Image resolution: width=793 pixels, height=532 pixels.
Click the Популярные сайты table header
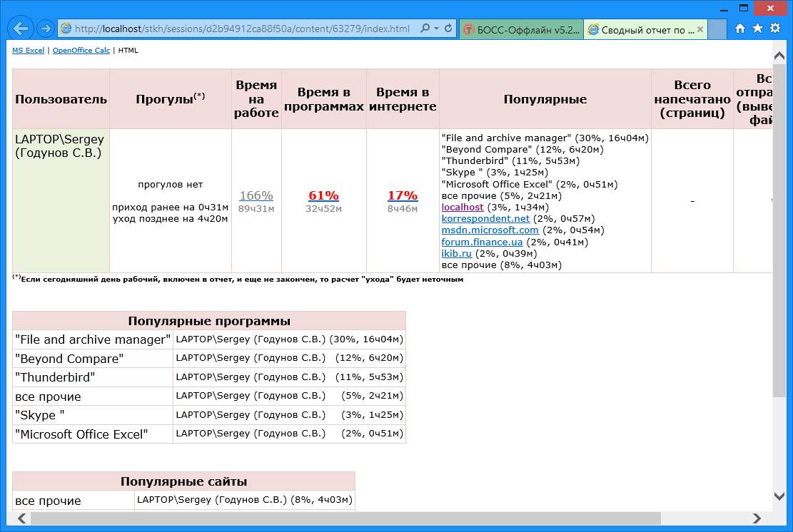point(183,481)
